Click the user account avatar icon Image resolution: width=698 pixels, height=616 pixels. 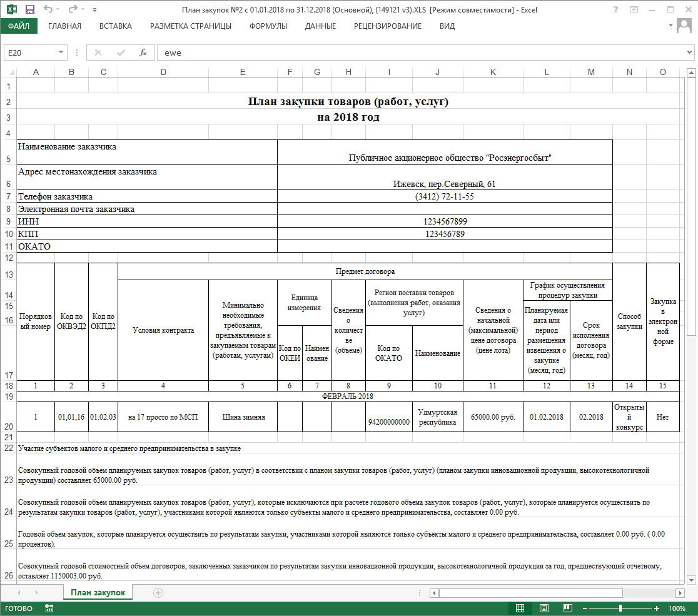(684, 26)
